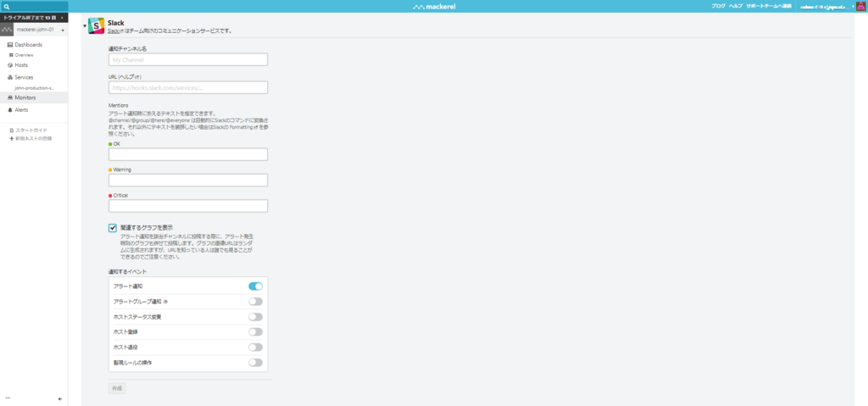Focus the OK mention text field
The image size is (868, 406).
click(188, 154)
